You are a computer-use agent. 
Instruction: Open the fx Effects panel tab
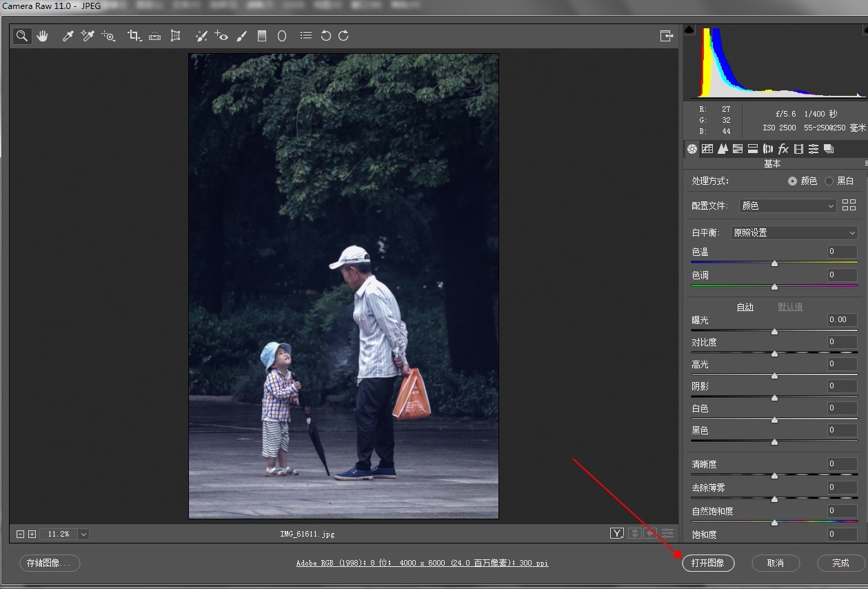pyautogui.click(x=783, y=149)
